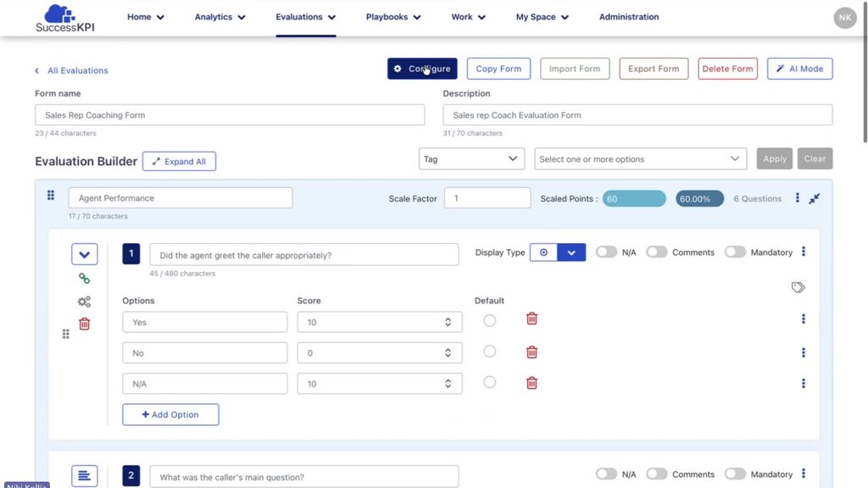The height and width of the screenshot is (488, 868).
Task: Expand the Home menu
Action: coord(146,17)
